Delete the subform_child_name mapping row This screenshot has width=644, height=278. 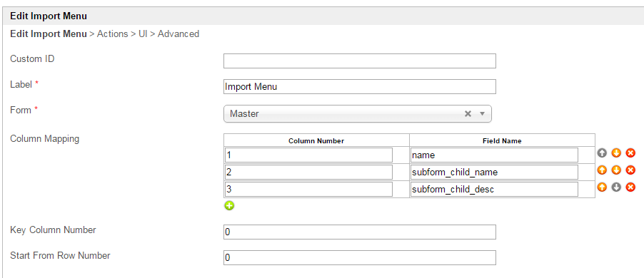click(x=630, y=170)
